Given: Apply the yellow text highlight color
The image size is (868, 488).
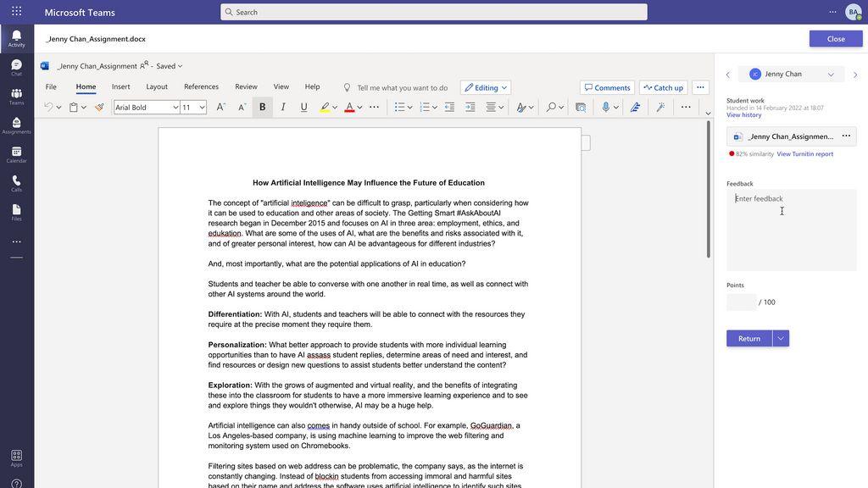Looking at the screenshot, I should (325, 108).
